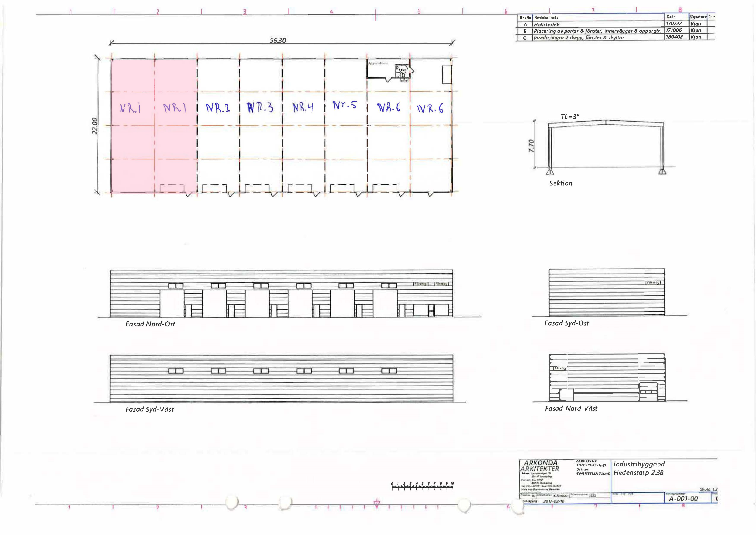This screenshot has height=535, width=756.
Task: Select revision note "Hallstorlek"
Action: pyautogui.click(x=547, y=24)
